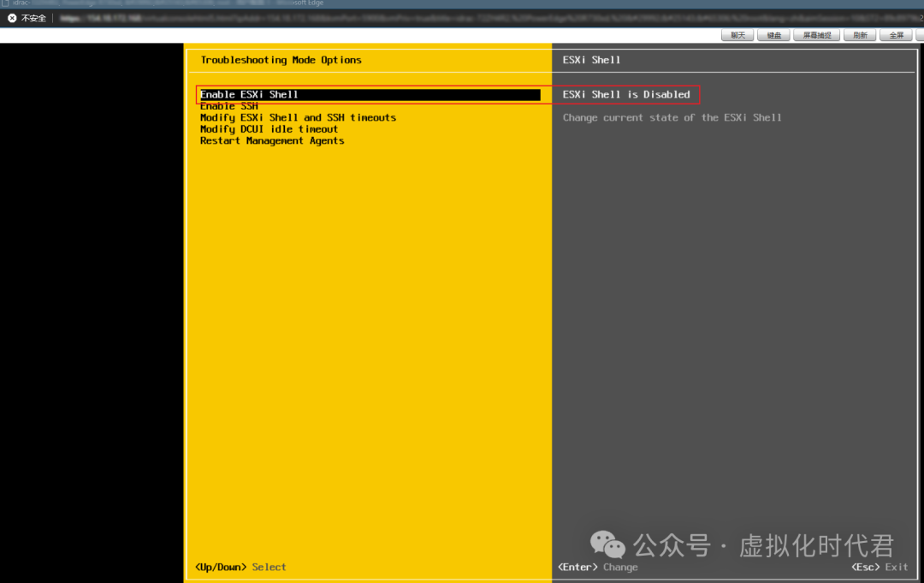The image size is (924, 583).
Task: Click 屏幕捕捉 screen capture button
Action: (817, 35)
